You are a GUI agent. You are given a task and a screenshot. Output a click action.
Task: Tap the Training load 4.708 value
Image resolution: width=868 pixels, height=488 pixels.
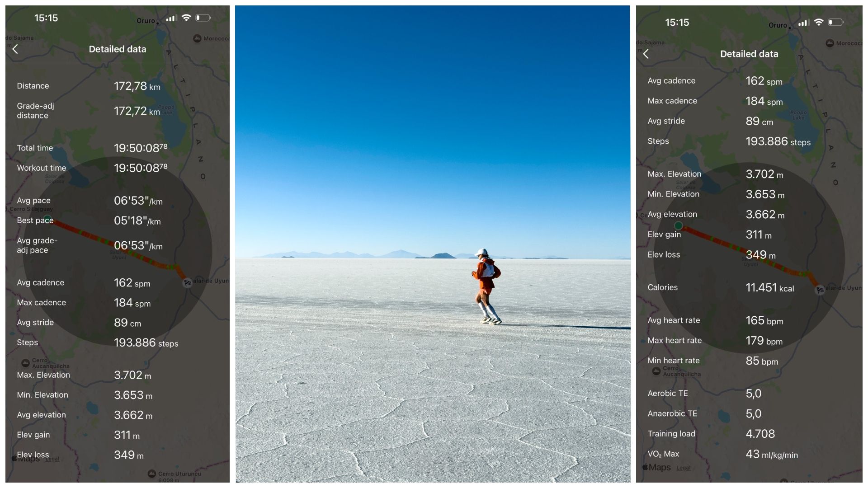pos(760,434)
